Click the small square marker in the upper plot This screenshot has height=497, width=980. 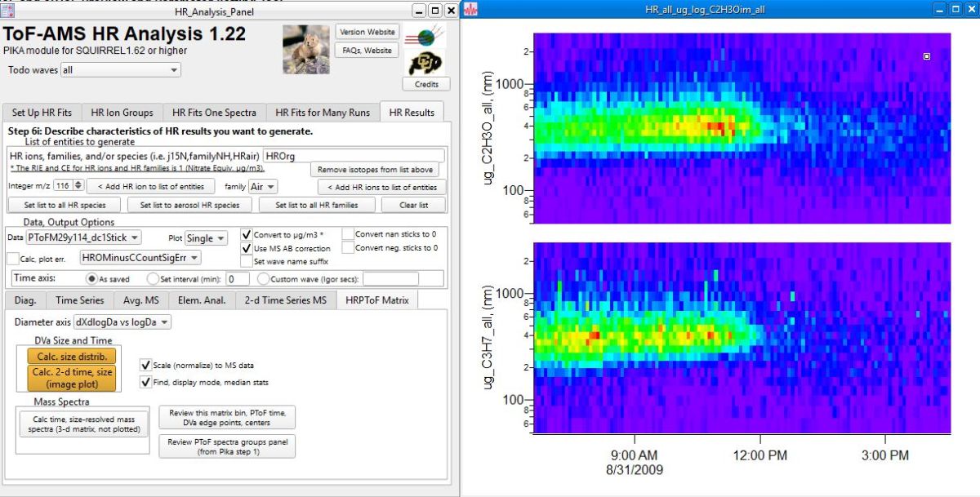[x=927, y=56]
